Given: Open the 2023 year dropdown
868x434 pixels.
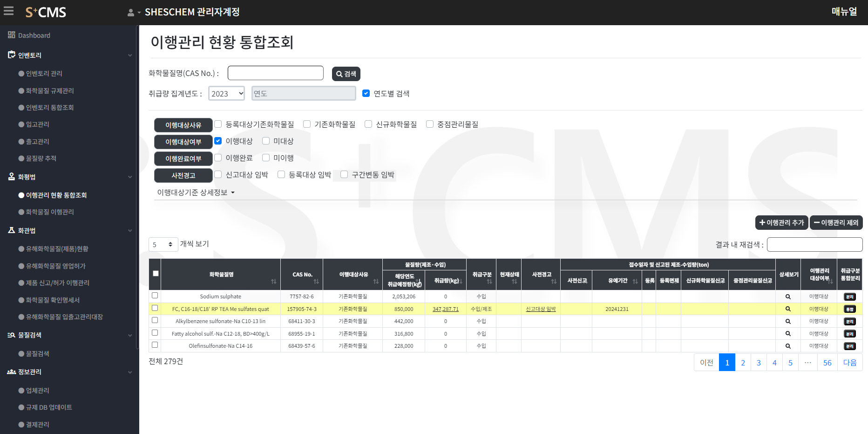Looking at the screenshot, I should point(226,94).
